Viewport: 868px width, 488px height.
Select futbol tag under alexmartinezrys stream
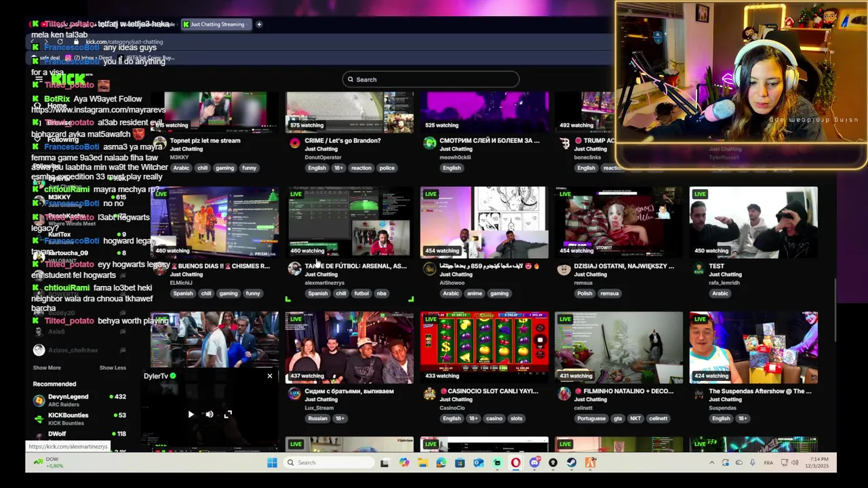coord(361,293)
